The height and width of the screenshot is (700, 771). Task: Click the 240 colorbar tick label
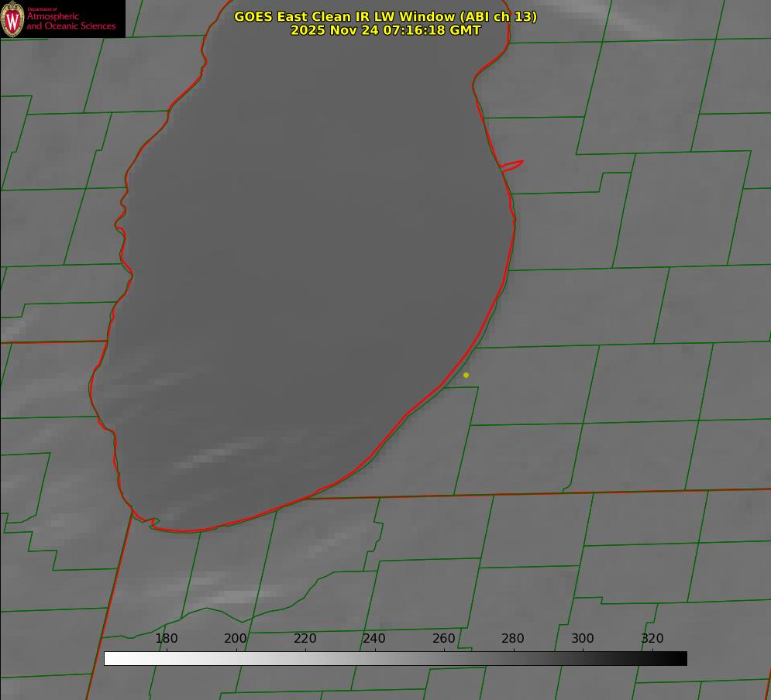tap(374, 639)
